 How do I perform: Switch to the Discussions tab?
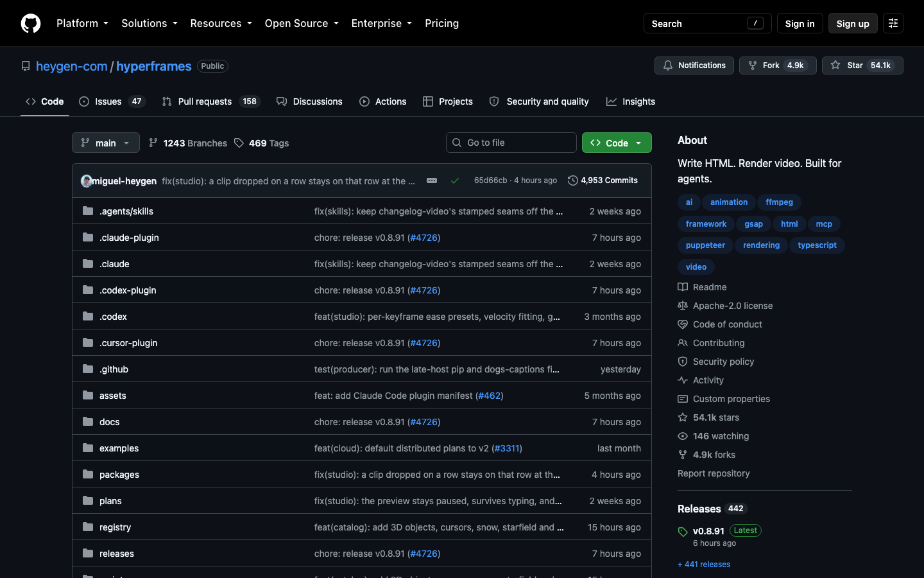tap(309, 101)
